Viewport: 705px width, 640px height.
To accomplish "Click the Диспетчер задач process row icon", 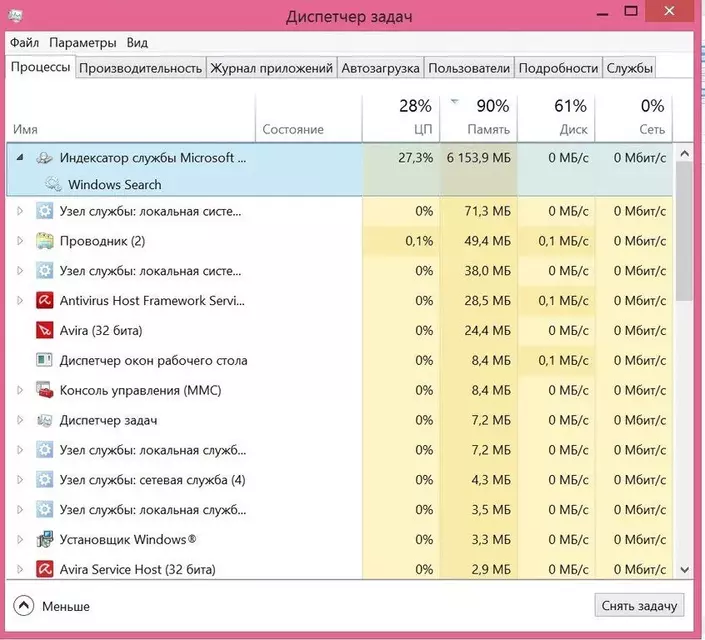I will [45, 420].
